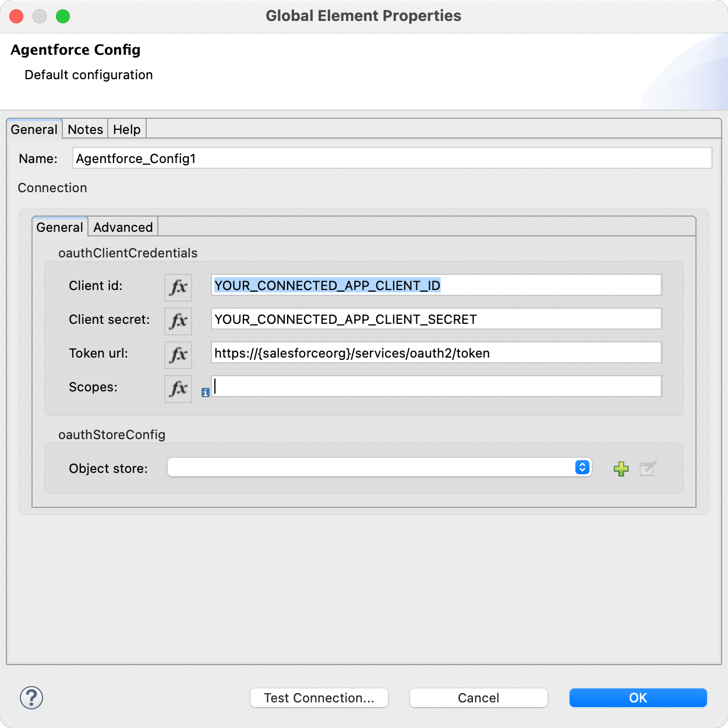
Task: Cancel the Global Element Properties dialog
Action: pos(479,698)
